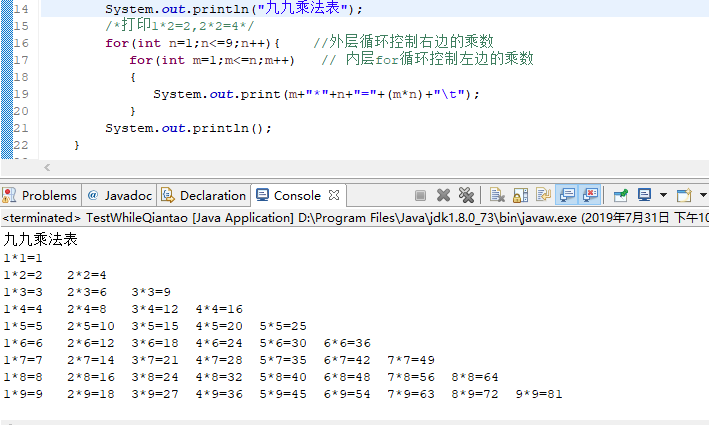Viewport: 709px width, 425px height.
Task: Click the Declaration tab icon
Action: [x=168, y=195]
